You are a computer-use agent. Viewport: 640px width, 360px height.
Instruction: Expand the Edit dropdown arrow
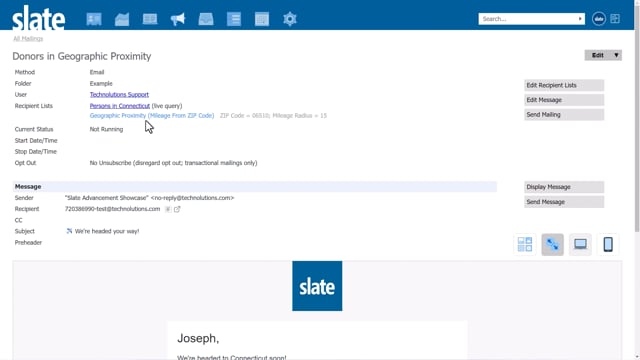tap(616, 55)
